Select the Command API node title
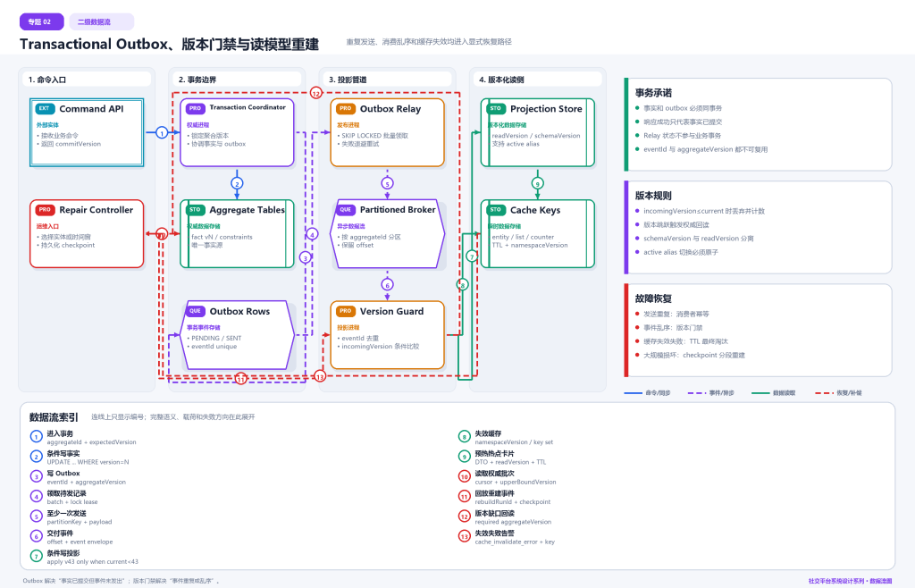Screen dimensions: 915x588 click(x=92, y=108)
